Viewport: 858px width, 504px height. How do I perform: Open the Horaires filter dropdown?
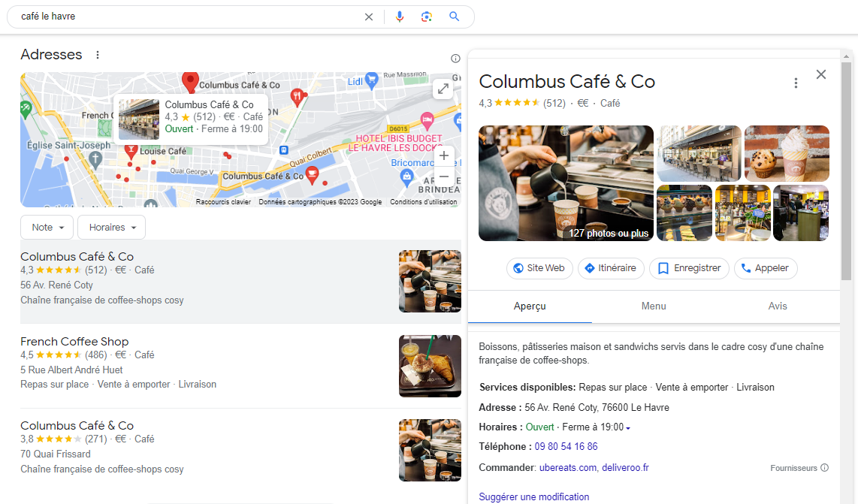111,227
